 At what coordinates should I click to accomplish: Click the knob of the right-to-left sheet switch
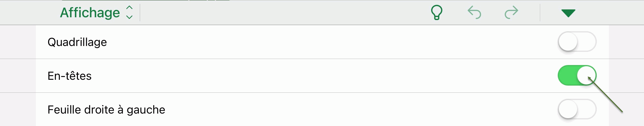point(568,109)
